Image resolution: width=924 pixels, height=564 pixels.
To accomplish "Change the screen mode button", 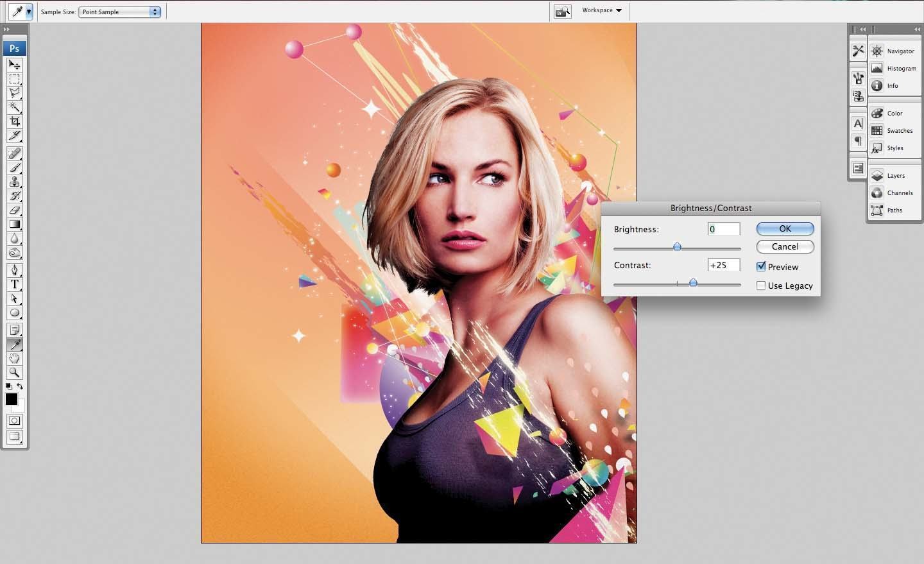I will 14,437.
